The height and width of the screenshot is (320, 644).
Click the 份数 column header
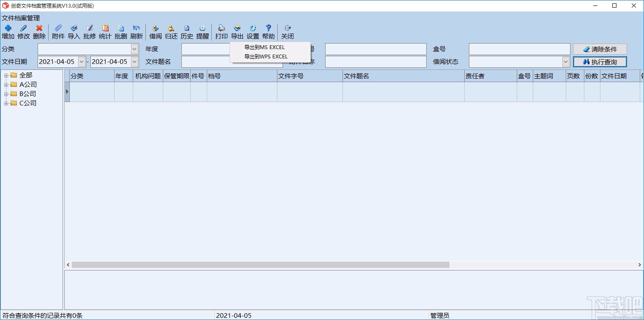[592, 76]
